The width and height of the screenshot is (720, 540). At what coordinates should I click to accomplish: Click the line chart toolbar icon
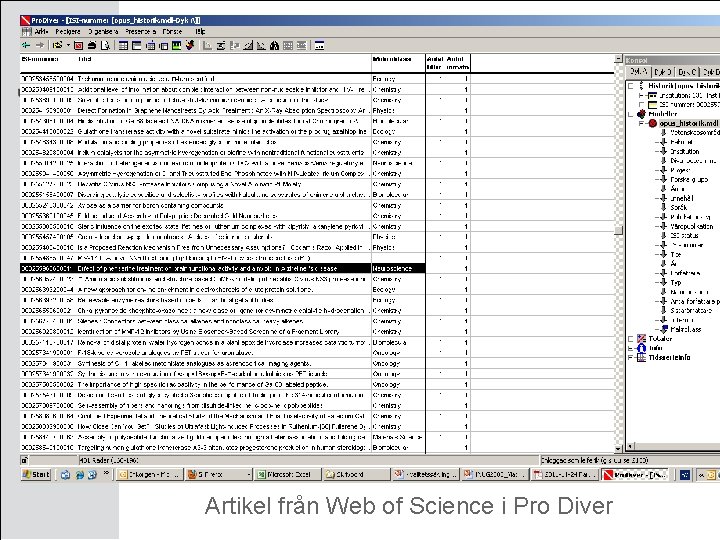pos(261,45)
